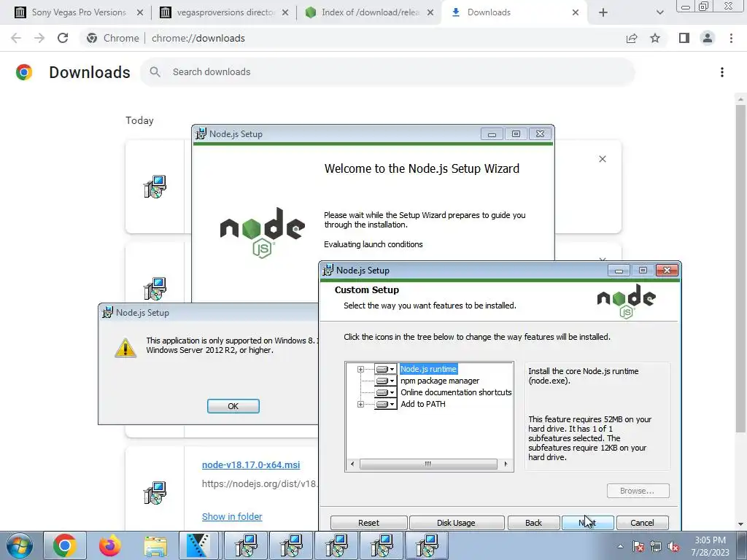Click the feature tree horizontal scrollbar thumb
Viewport: 747px width, 560px height.
[427, 464]
